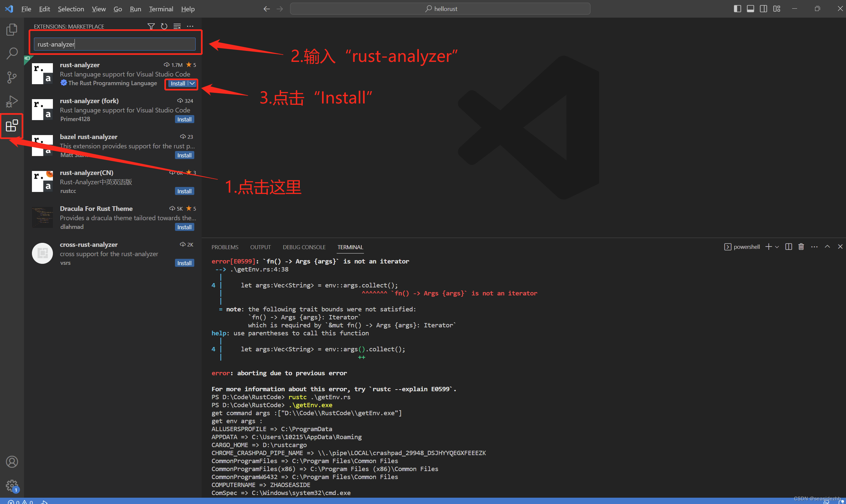Open the Go menu
This screenshot has width=846, height=504.
pos(117,9)
